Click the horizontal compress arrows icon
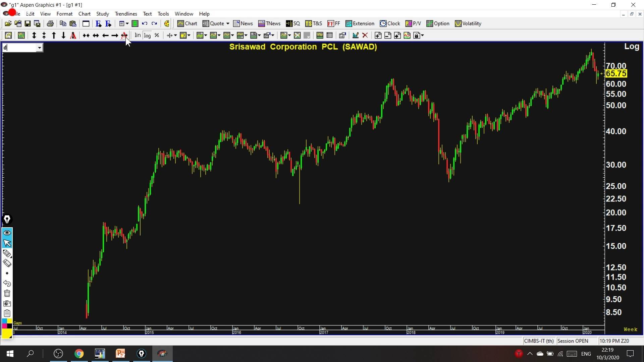 [x=86, y=36]
